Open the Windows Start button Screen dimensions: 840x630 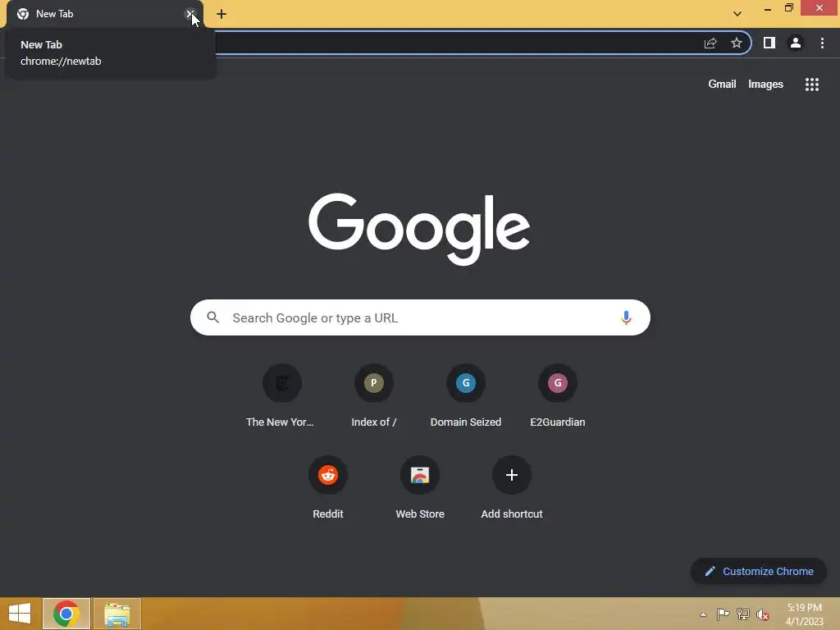tap(20, 614)
